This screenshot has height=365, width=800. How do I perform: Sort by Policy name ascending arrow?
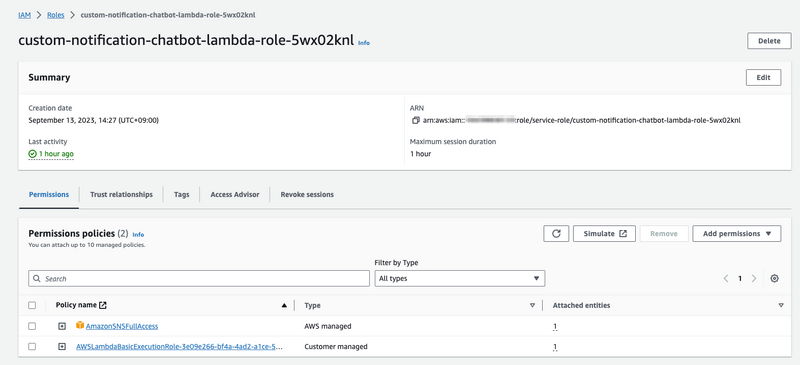click(284, 306)
